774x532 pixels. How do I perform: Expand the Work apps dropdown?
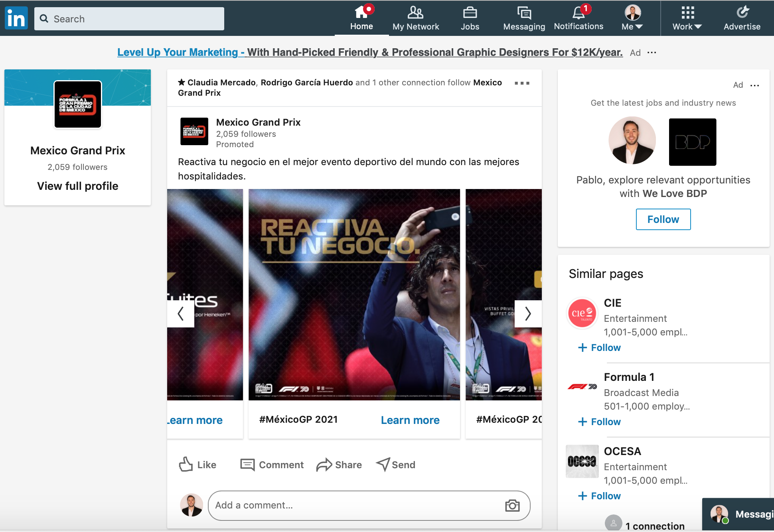pyautogui.click(x=687, y=18)
